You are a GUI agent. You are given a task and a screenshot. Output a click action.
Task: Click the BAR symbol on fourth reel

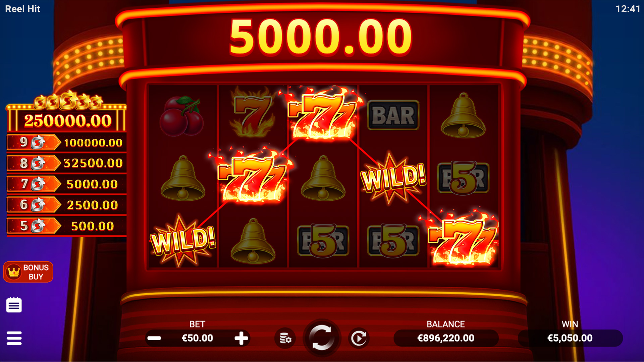point(393,115)
